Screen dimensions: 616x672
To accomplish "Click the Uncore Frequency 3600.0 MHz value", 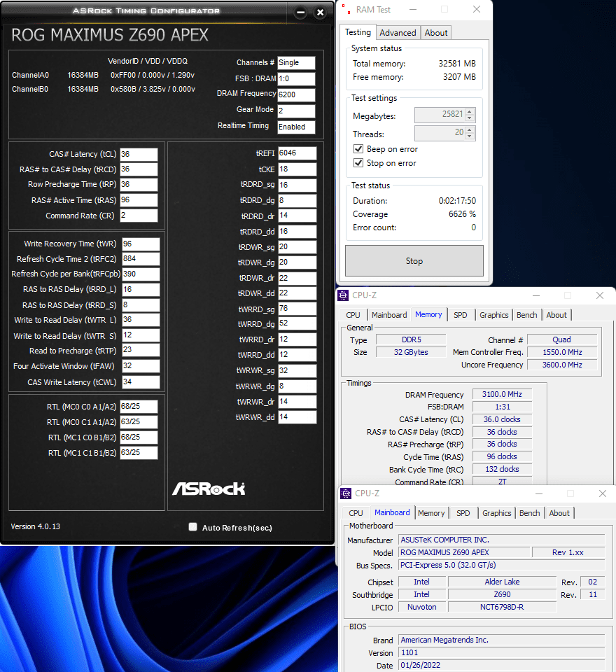I will 562,365.
